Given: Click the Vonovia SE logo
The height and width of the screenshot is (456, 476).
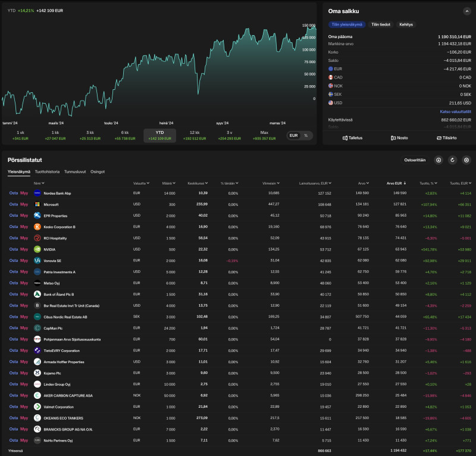Looking at the screenshot, I should pyautogui.click(x=37, y=260).
